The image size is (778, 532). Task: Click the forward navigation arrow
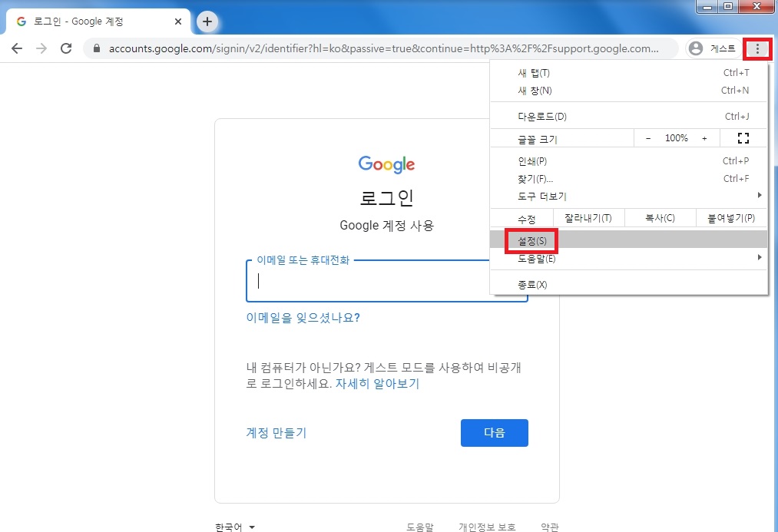tap(41, 48)
